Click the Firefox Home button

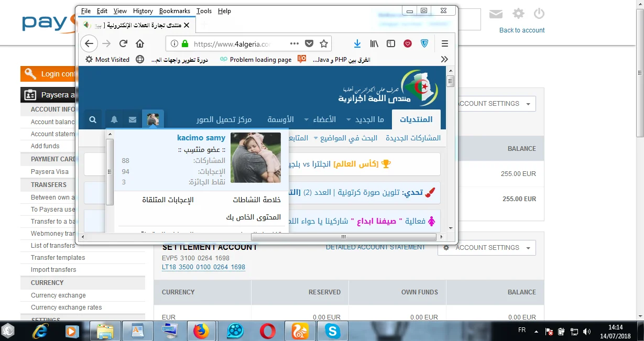140,44
